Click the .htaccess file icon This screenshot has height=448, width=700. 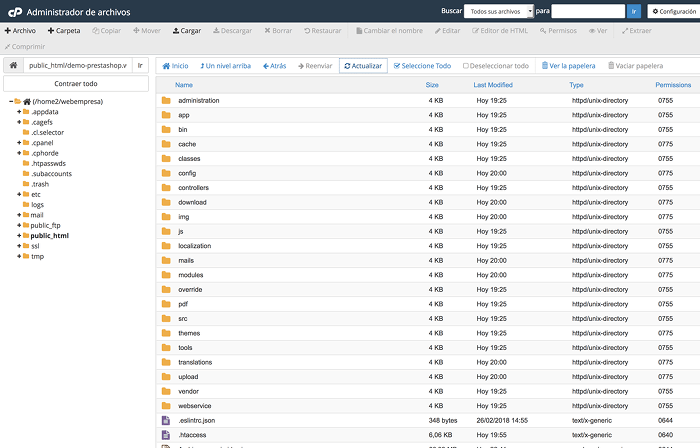pyautogui.click(x=166, y=436)
